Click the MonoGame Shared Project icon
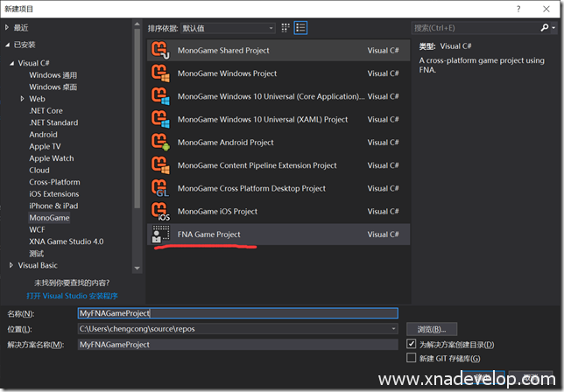Image resolution: width=564 pixels, height=392 pixels. tap(160, 51)
